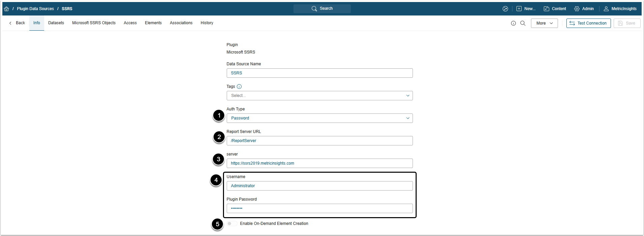Toggle Enable On-Demand Element Creation switch
Image resolution: width=644 pixels, height=236 pixels.
coord(231,224)
